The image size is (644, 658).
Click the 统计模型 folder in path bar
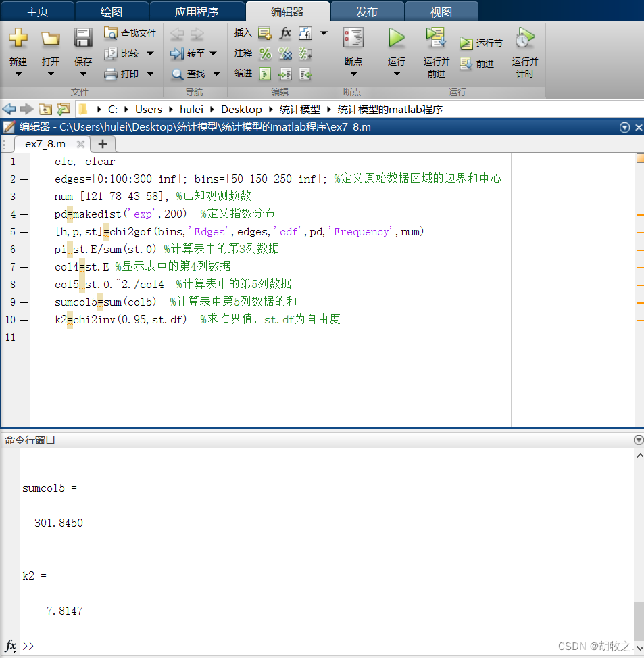tap(300, 110)
